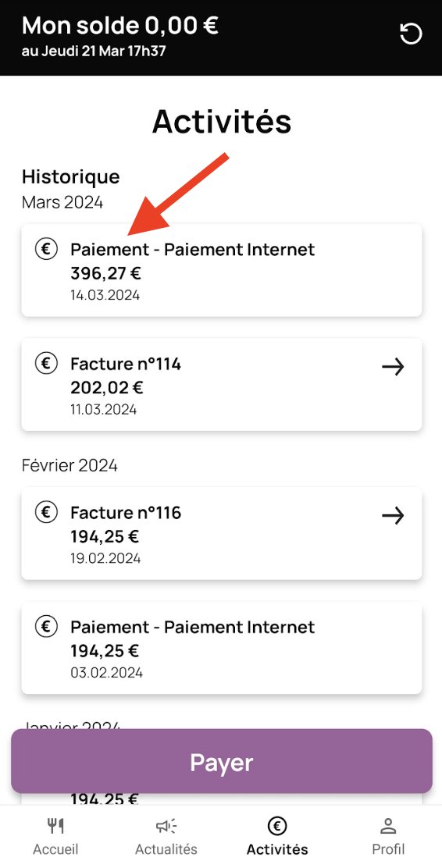Open the Facture n°114 card
This screenshot has height=868, width=442.
click(x=222, y=384)
